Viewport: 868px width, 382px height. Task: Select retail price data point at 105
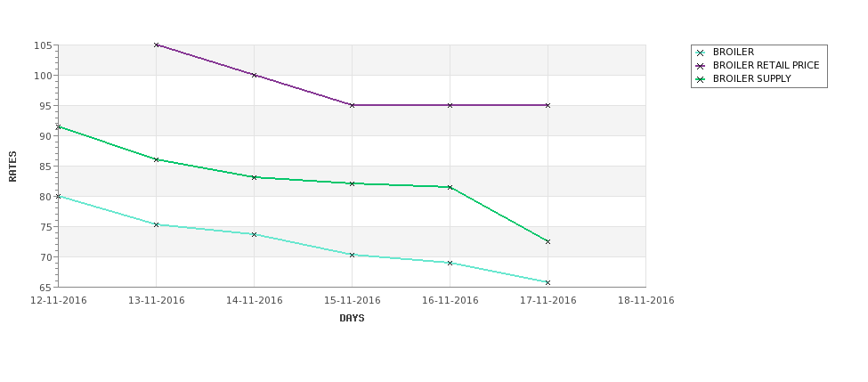click(x=156, y=45)
